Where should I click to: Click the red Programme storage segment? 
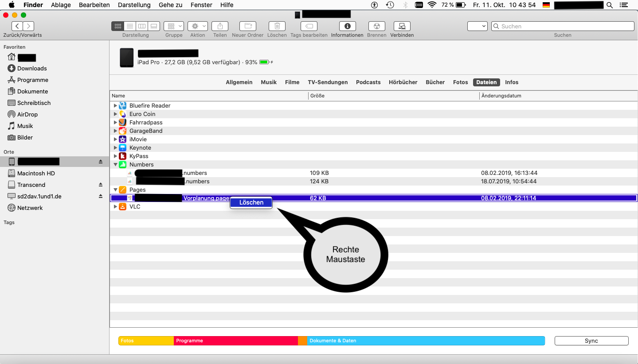tap(236, 341)
